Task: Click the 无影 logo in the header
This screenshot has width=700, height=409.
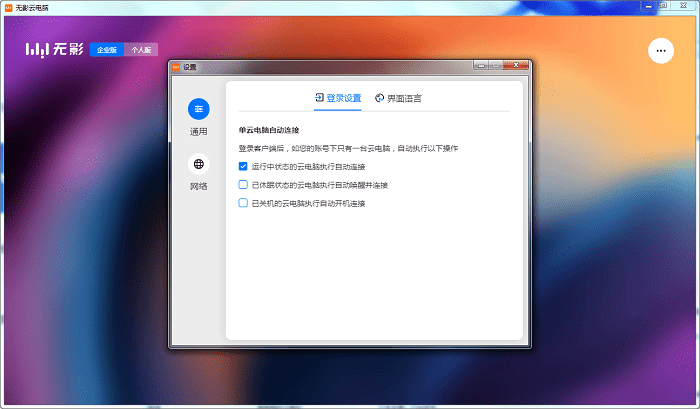Action: pos(54,49)
